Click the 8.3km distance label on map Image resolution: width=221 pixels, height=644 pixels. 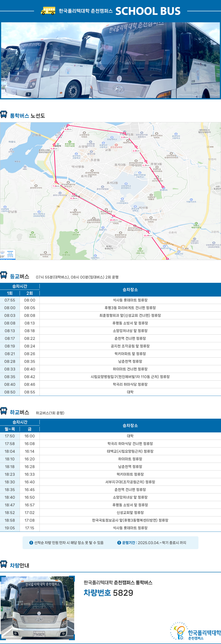74,198
